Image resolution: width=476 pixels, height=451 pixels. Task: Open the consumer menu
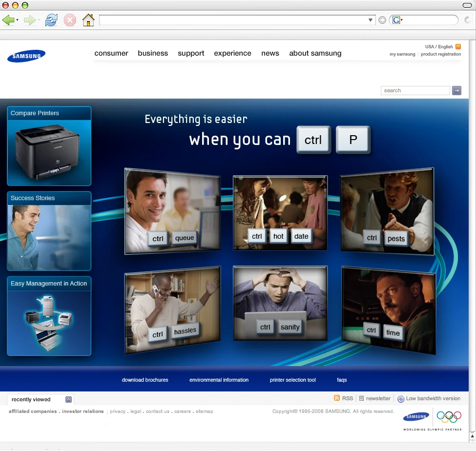[x=111, y=53]
